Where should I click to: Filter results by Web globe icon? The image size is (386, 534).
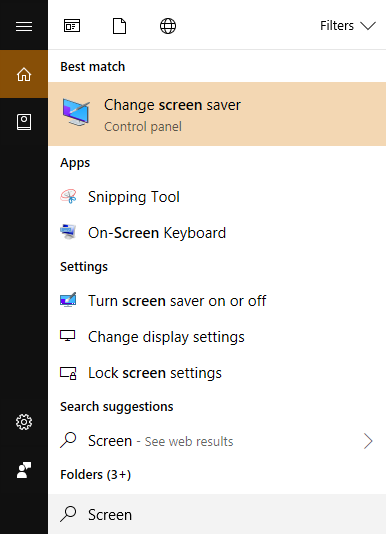(x=168, y=26)
